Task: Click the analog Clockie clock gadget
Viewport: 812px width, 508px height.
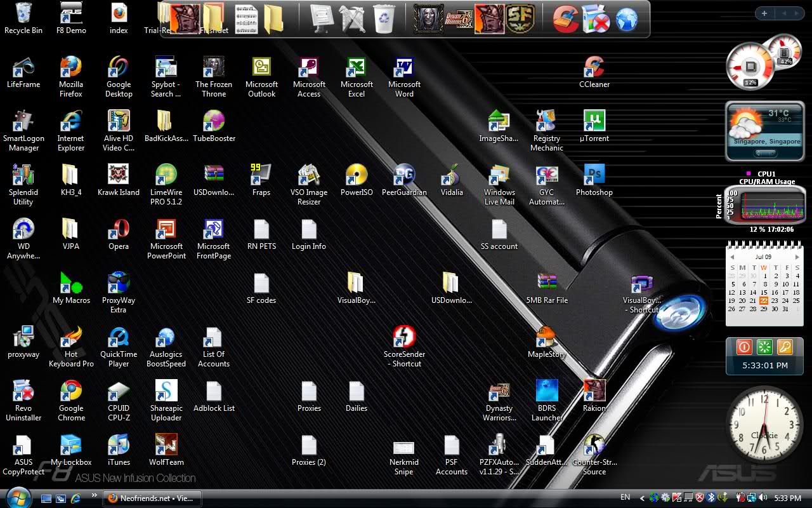Action: coord(764,424)
